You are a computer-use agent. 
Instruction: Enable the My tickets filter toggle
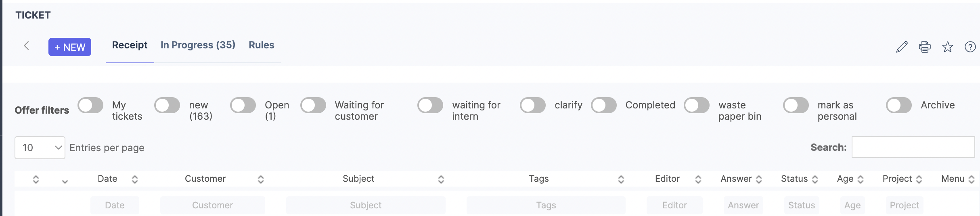coord(90,106)
